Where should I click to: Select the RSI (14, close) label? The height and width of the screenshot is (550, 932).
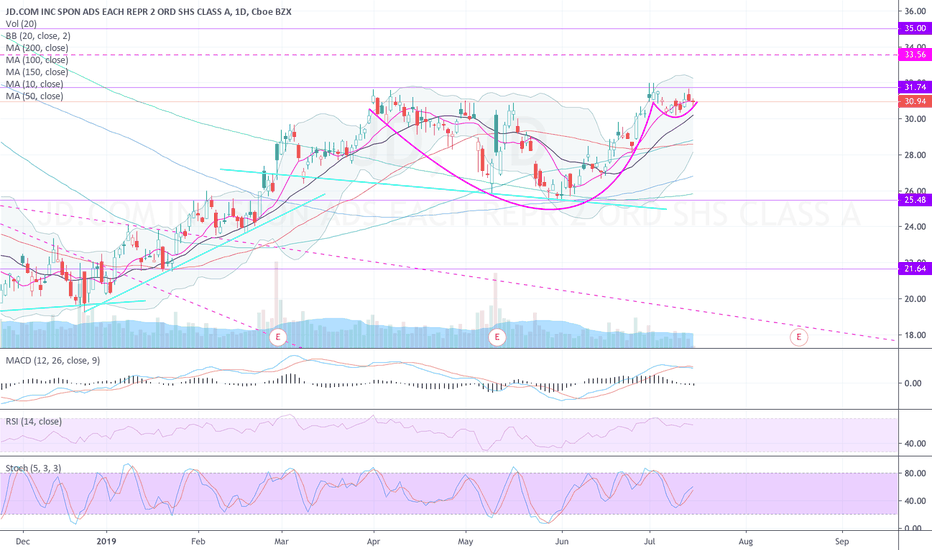pyautogui.click(x=33, y=421)
